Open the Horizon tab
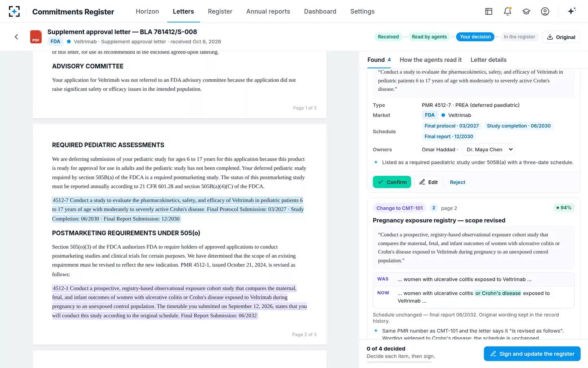Image resolution: width=588 pixels, height=368 pixels. pos(147,11)
